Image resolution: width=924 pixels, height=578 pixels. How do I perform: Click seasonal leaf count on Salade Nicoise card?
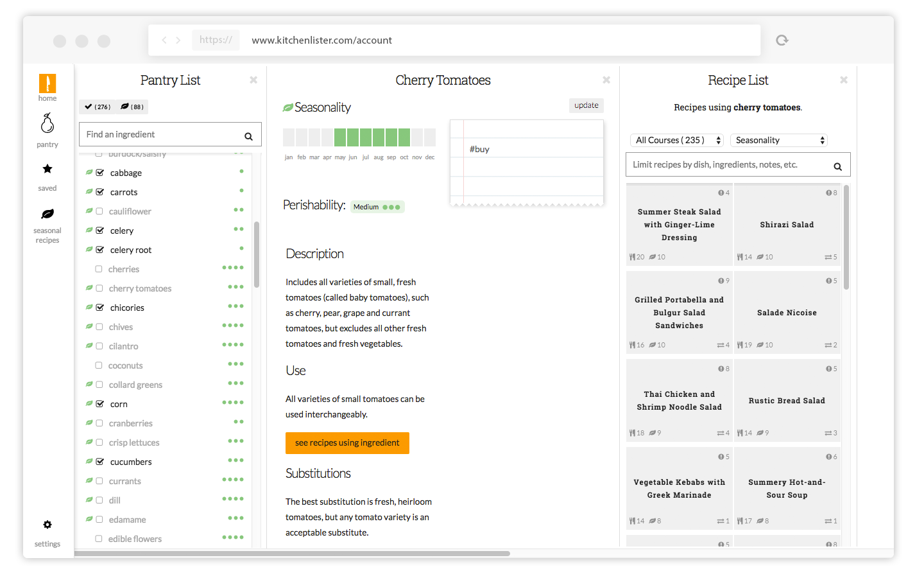(x=765, y=345)
